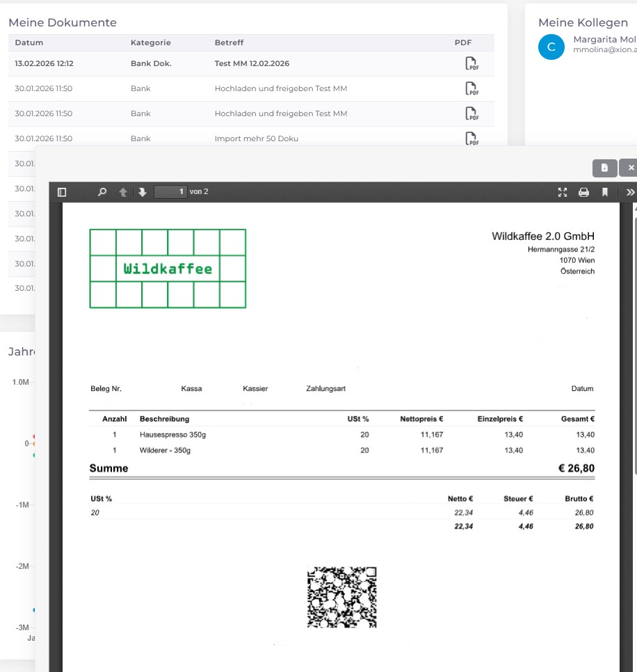This screenshot has height=672, width=637.
Task: Go to next page using down arrow
Action: pyautogui.click(x=142, y=192)
